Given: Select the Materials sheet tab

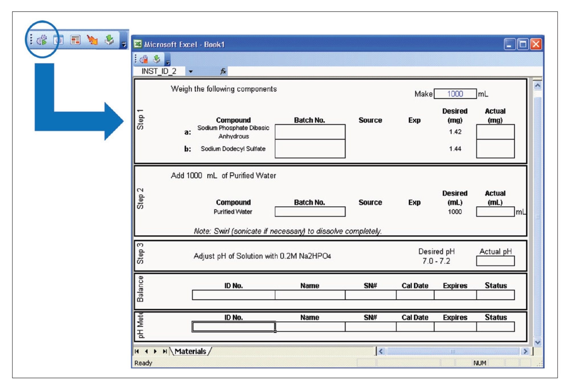Looking at the screenshot, I should click(190, 351).
